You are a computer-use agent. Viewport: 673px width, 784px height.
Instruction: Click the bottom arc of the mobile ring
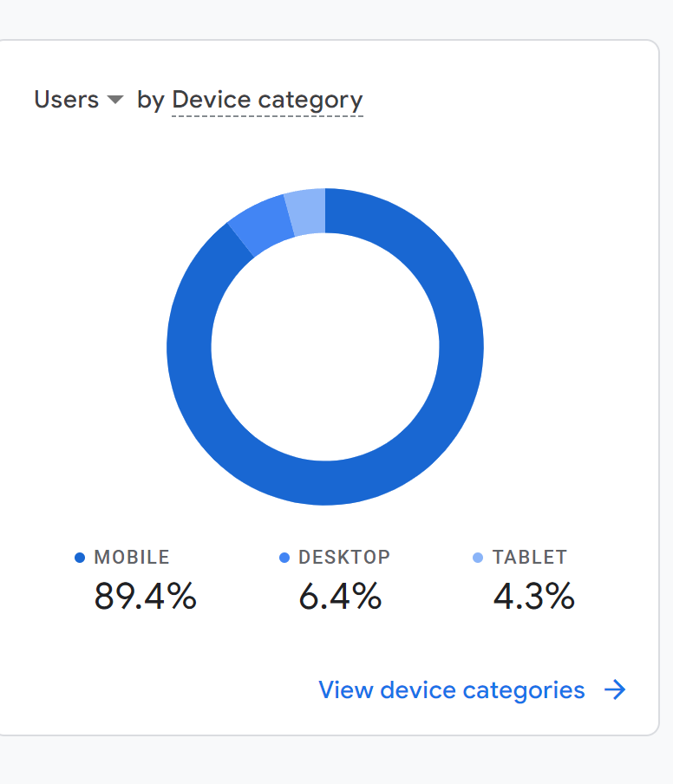[325, 483]
